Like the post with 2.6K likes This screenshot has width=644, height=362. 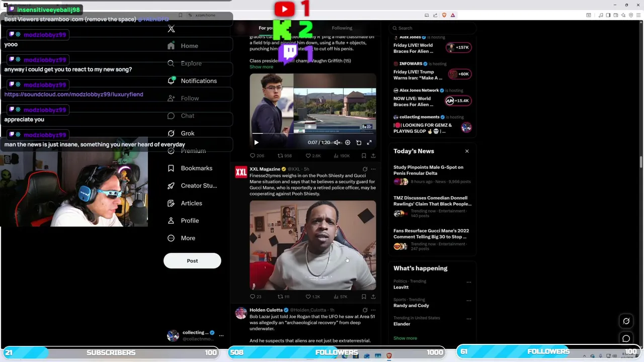(313, 156)
